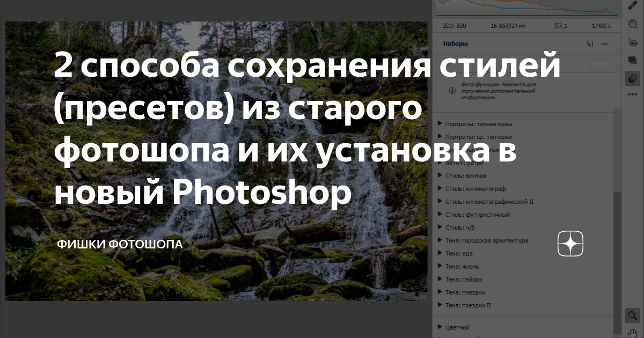Expand the Тема: городская архитектура group
This screenshot has width=644, height=338.
click(x=441, y=240)
